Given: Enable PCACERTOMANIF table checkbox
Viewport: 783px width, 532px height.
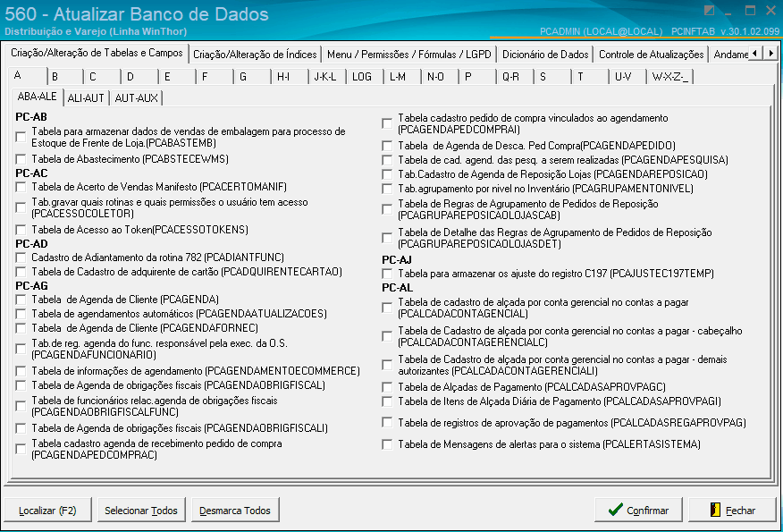Looking at the screenshot, I should click(x=21, y=187).
